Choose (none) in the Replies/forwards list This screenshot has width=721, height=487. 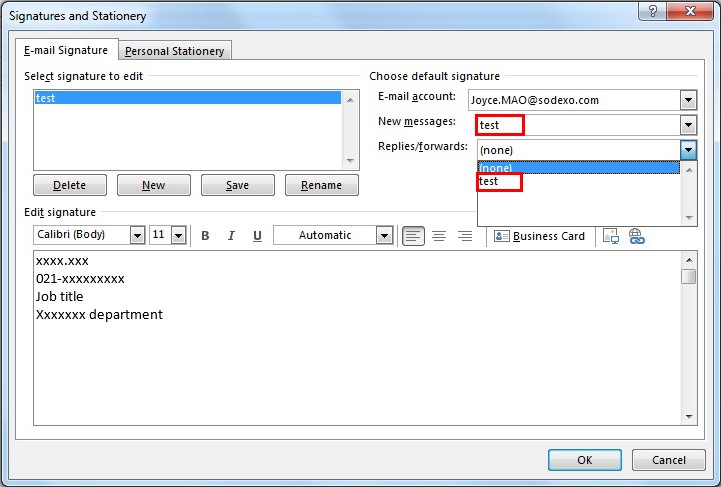[578, 168]
